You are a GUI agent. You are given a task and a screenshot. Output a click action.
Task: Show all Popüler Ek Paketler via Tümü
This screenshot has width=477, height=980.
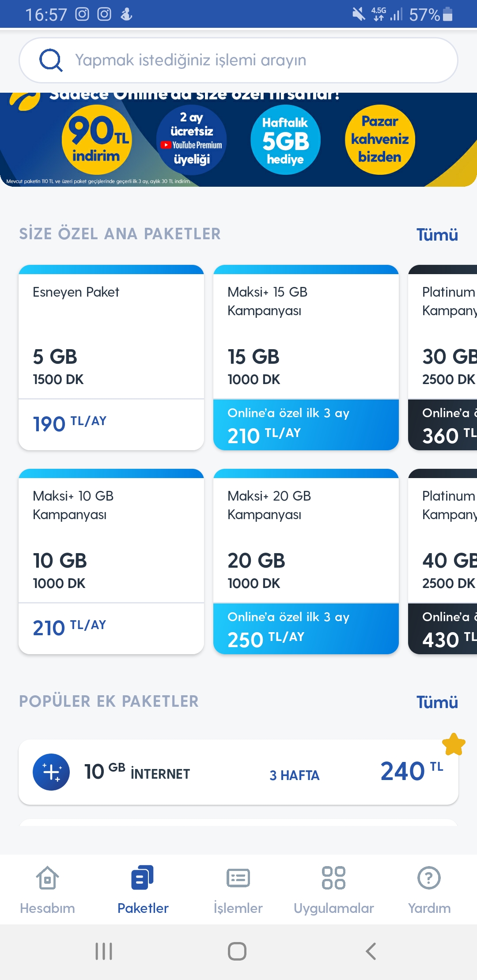pyautogui.click(x=437, y=702)
